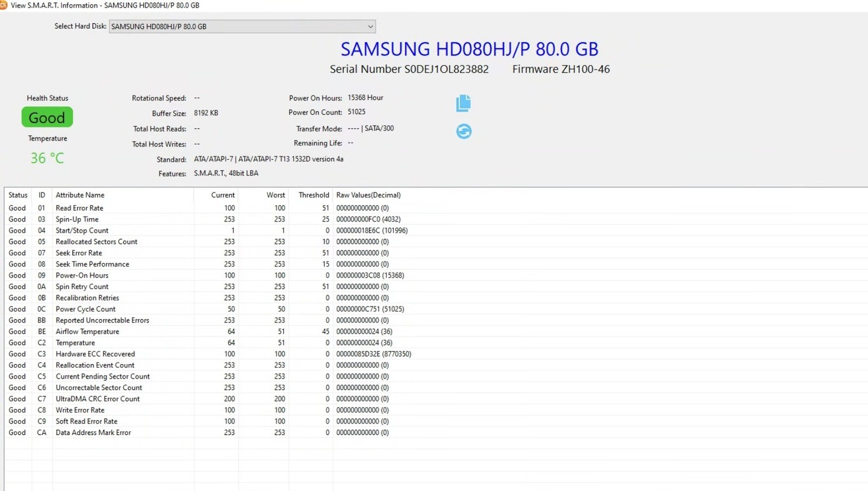This screenshot has width=868, height=491.
Task: Select the Read Error Rate row
Action: pyautogui.click(x=436, y=208)
